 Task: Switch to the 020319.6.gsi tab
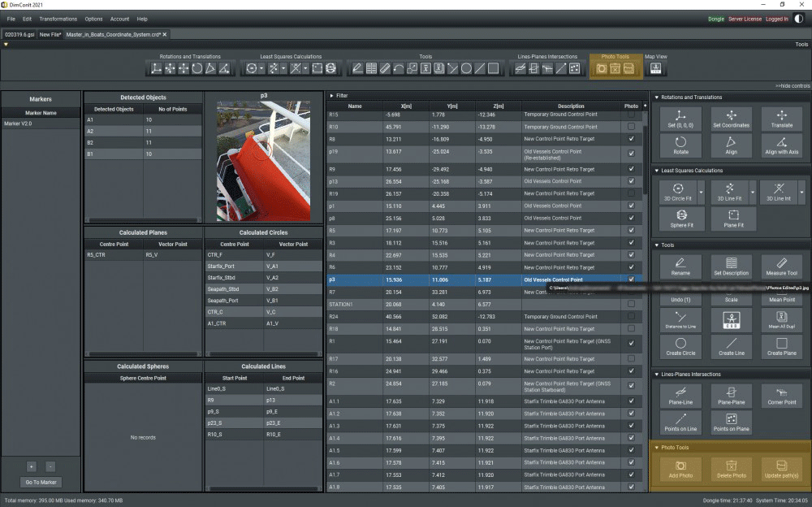click(x=19, y=35)
